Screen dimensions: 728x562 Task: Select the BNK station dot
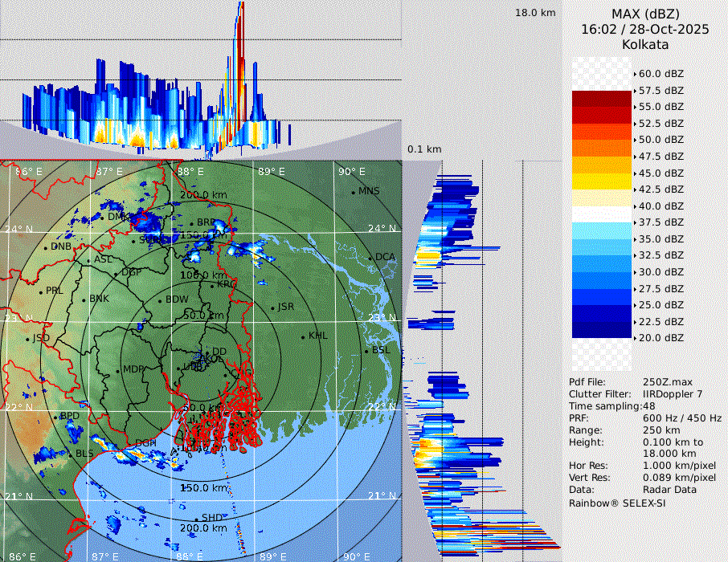tap(84, 299)
